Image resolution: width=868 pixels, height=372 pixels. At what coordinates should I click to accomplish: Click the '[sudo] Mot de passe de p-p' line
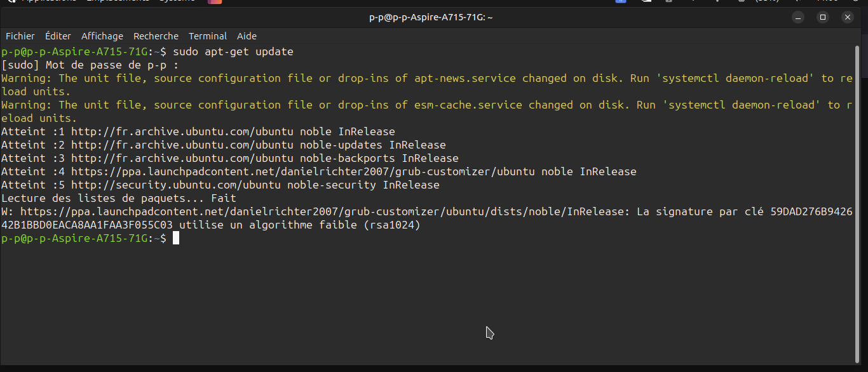[90, 65]
